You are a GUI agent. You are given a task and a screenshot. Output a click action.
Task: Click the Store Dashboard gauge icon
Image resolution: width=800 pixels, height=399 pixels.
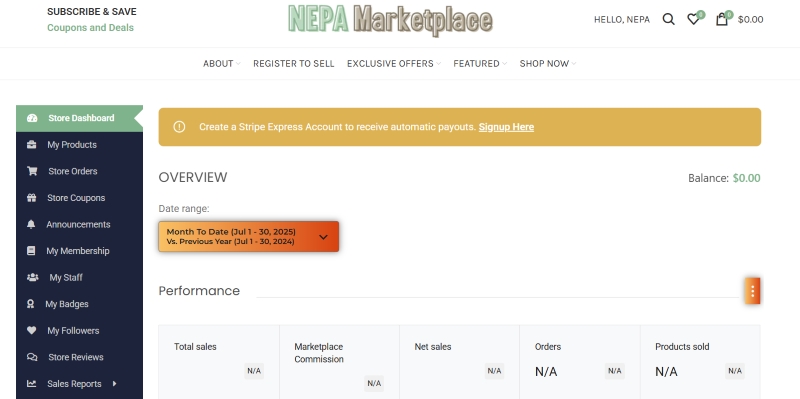(x=32, y=118)
